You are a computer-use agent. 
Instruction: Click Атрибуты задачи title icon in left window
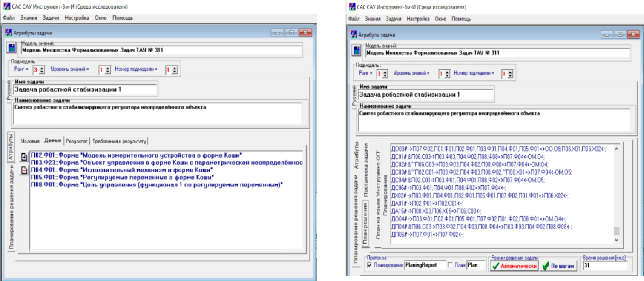click(8, 33)
